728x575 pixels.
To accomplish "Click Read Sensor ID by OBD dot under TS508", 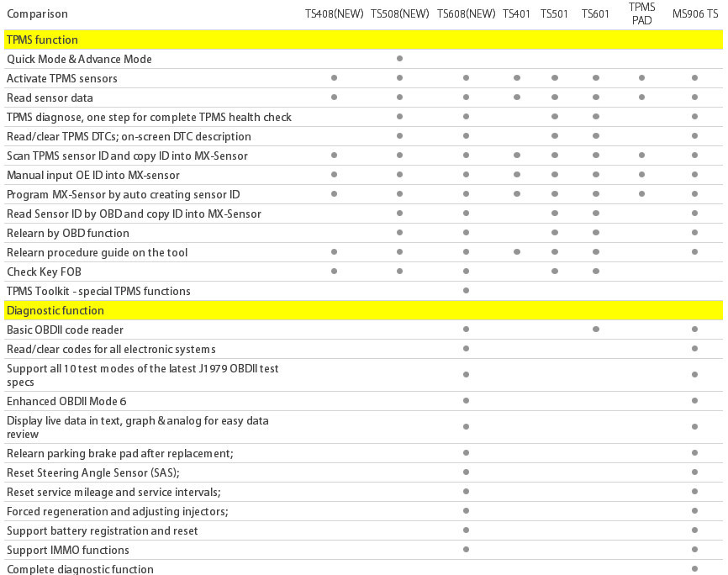I will point(400,214).
